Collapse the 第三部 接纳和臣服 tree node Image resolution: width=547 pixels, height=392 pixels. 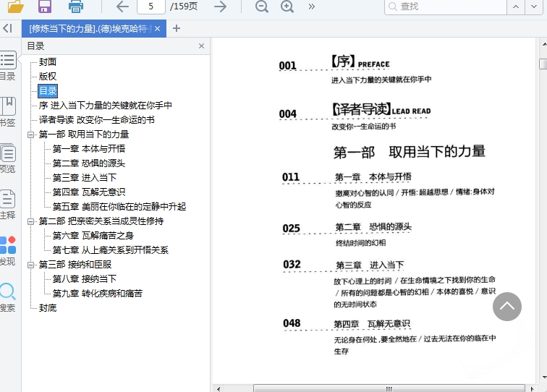31,265
